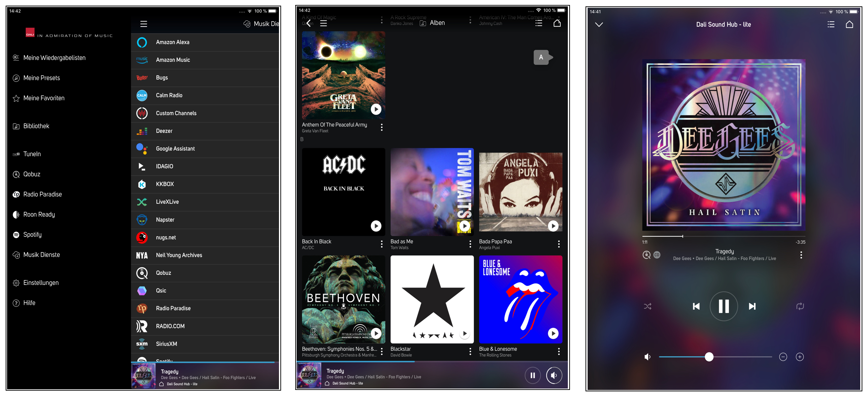Skip to next track
The height and width of the screenshot is (397, 868).
pyautogui.click(x=752, y=306)
